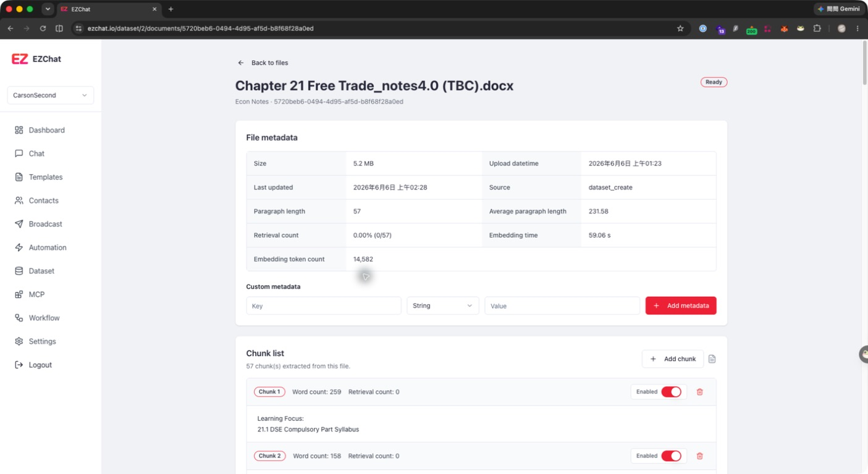
Task: Disable Chunk 1 using its Enabled toggle
Action: [671, 392]
